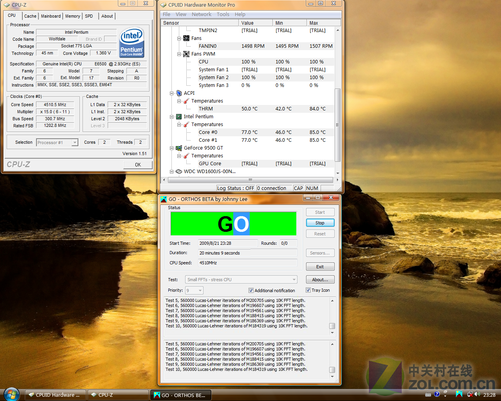Click the Value column header
This screenshot has height=401, width=501.
[x=255, y=23]
